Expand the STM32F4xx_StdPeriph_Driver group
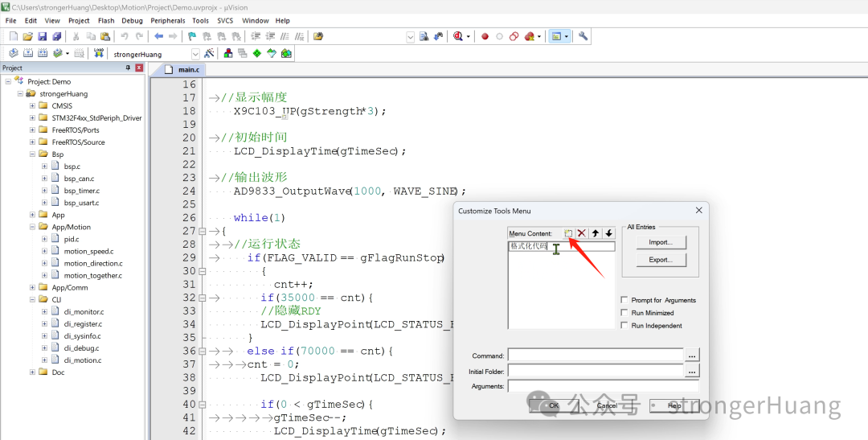Screen dimensions: 868x440 click(x=32, y=118)
